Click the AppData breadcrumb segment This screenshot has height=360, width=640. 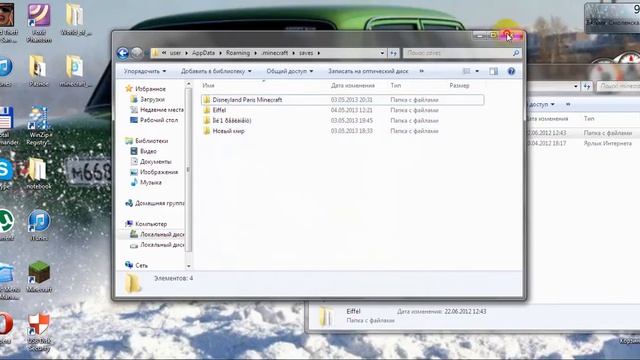coord(203,53)
